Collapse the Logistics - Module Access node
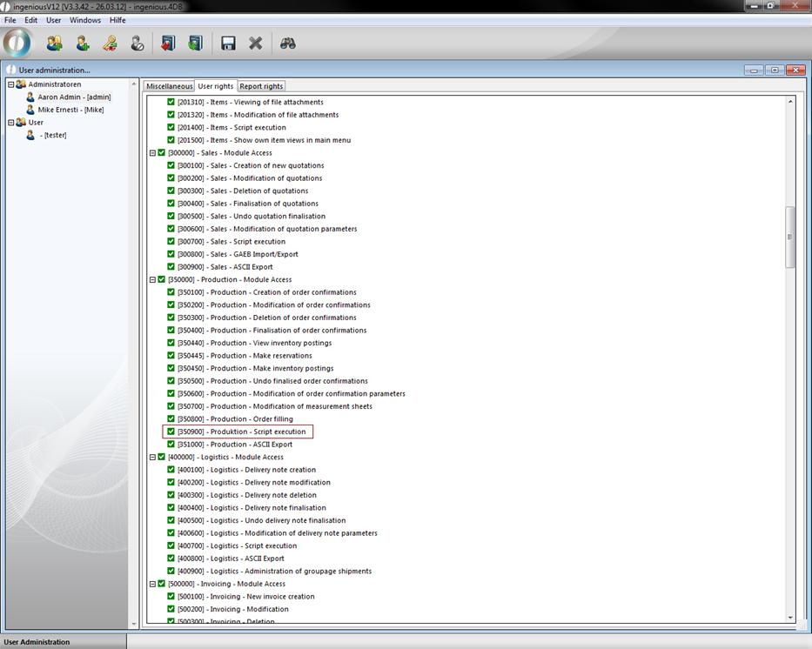Screen dimensions: 812x649 [152, 457]
